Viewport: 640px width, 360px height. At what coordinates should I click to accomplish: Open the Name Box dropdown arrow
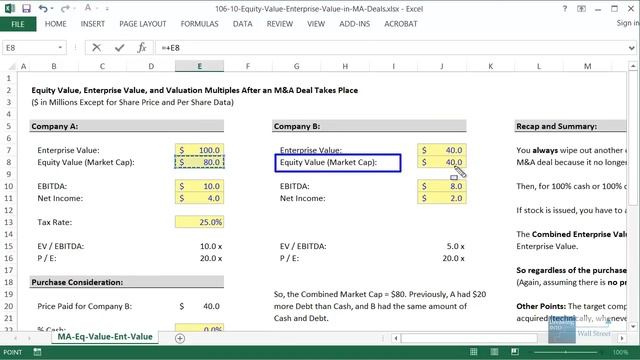click(60, 48)
